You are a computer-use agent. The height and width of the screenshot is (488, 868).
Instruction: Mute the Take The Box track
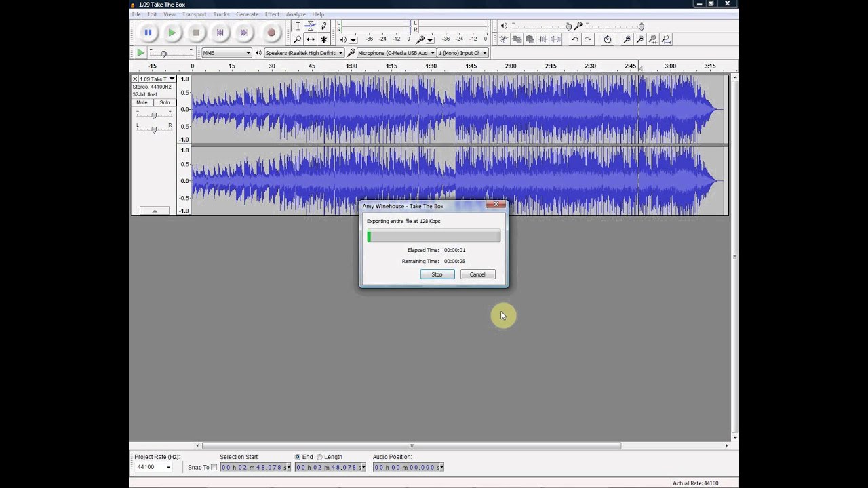(142, 102)
